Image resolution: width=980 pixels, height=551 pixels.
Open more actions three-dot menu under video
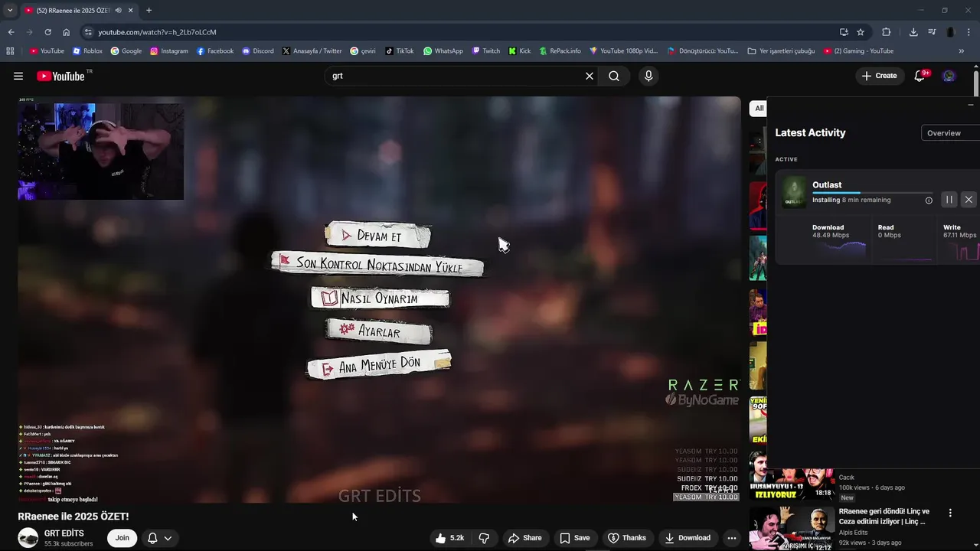coord(731,538)
